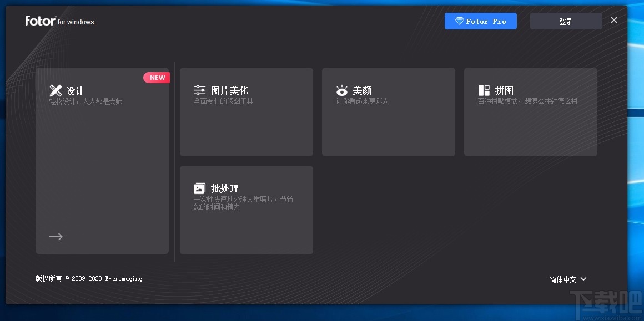Open the 美颜 beauty module card
644x321 pixels.
(x=388, y=111)
